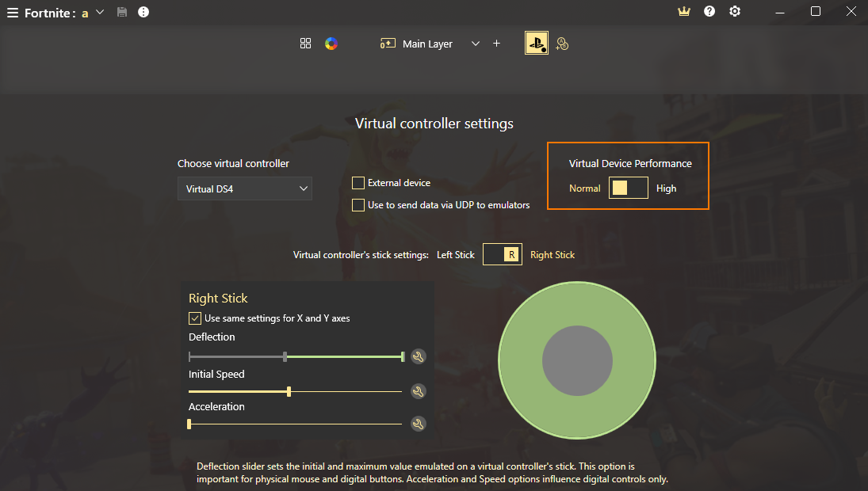Screen dimensions: 868x491
Task: Click the Deflection slider description text
Action: coord(432,473)
